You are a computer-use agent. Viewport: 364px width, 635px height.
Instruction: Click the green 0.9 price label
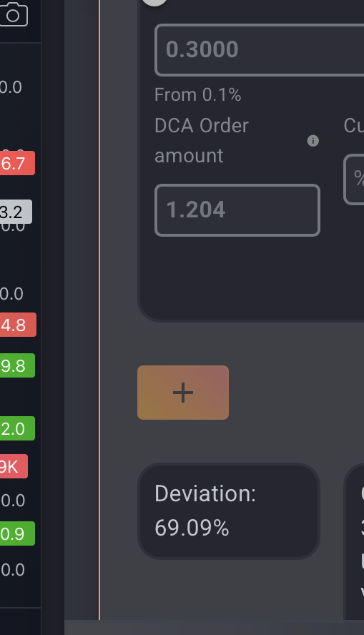17,533
